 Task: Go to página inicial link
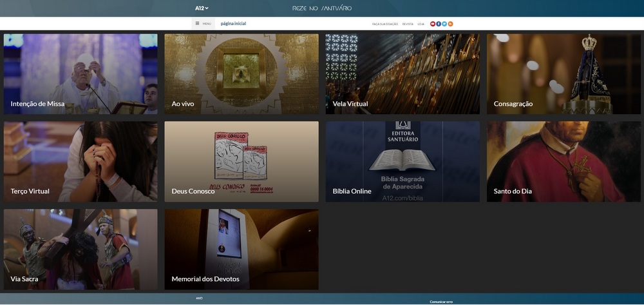point(233,24)
